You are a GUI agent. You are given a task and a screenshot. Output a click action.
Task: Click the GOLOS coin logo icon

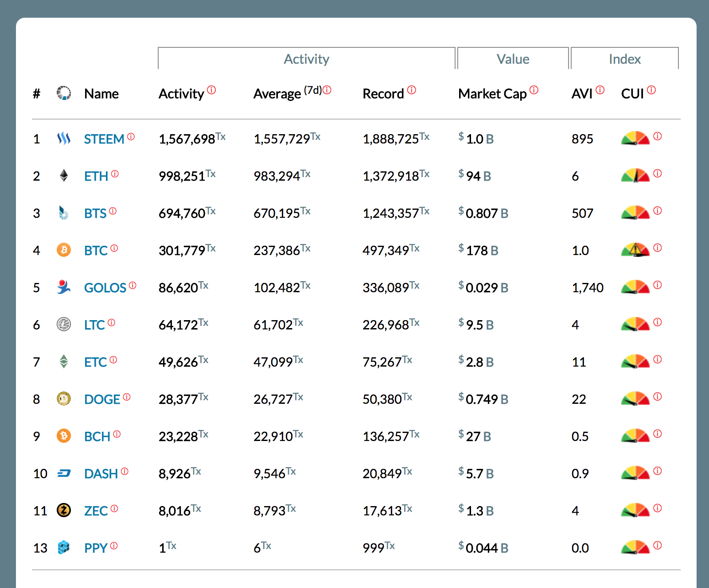click(x=64, y=287)
